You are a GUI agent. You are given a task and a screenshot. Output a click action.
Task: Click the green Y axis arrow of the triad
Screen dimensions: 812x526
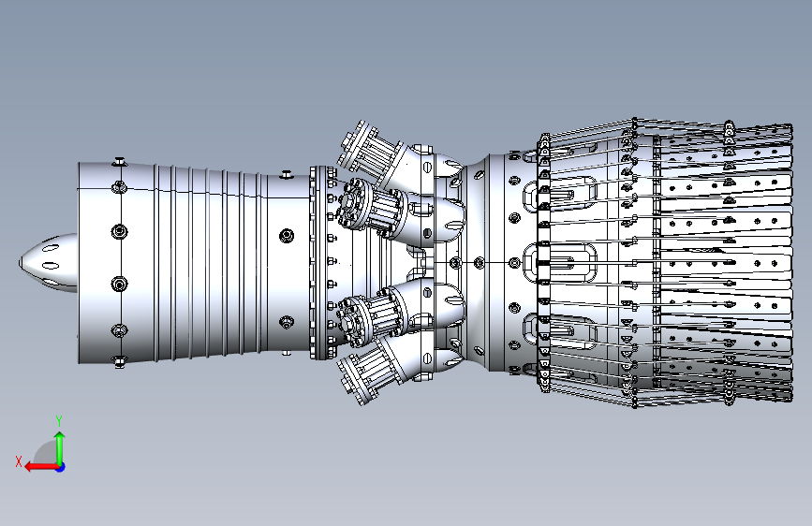point(60,448)
